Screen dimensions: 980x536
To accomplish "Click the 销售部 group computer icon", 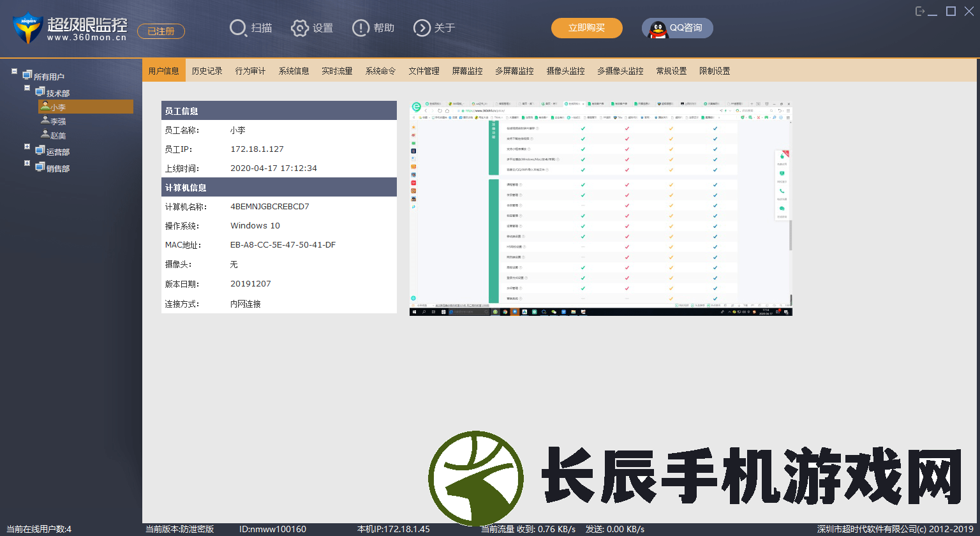I will (40, 168).
